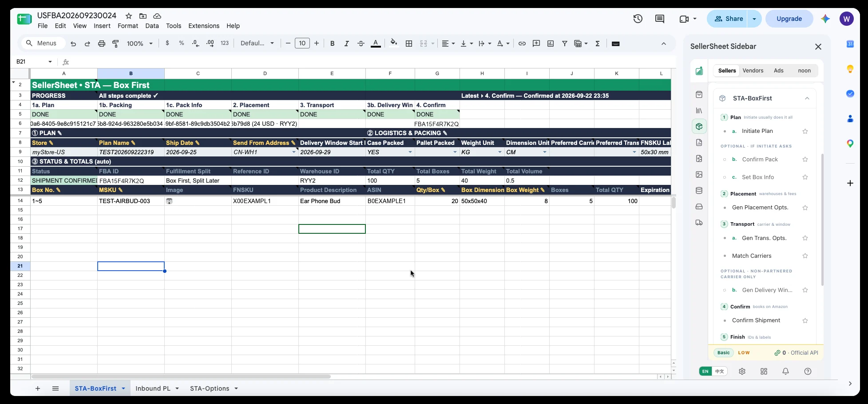868x404 pixels.
Task: Apply strikethrough formatting
Action: [x=361, y=44]
